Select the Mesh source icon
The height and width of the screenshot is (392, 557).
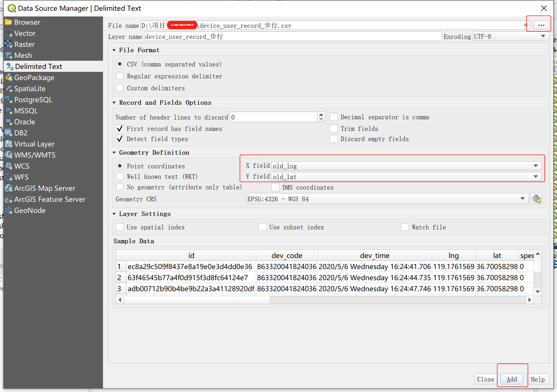(9, 55)
